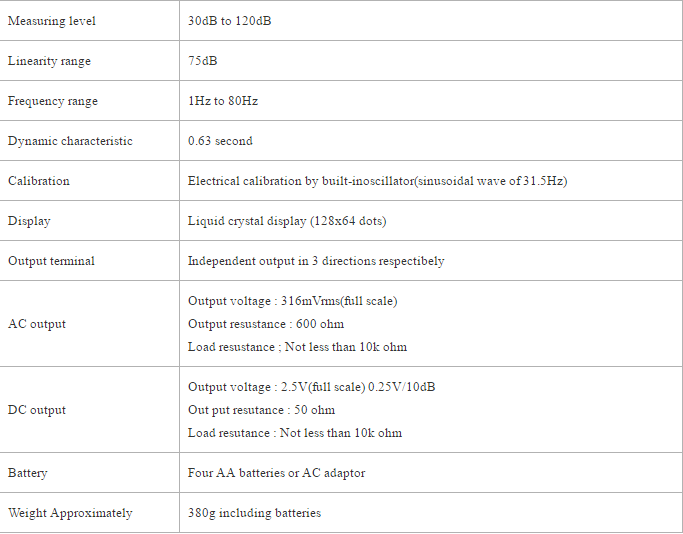Click the 'AC output' row label
This screenshot has width=683, height=534.
[37, 324]
